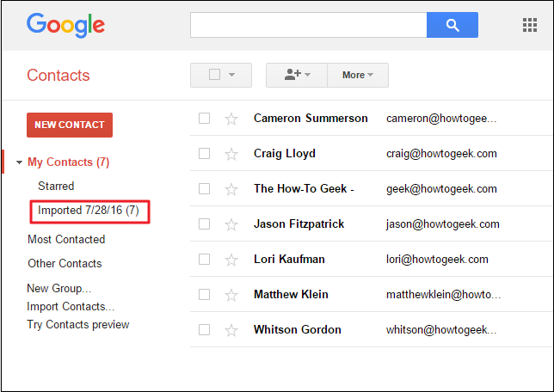Click the NEW CONTACT button

click(x=70, y=125)
